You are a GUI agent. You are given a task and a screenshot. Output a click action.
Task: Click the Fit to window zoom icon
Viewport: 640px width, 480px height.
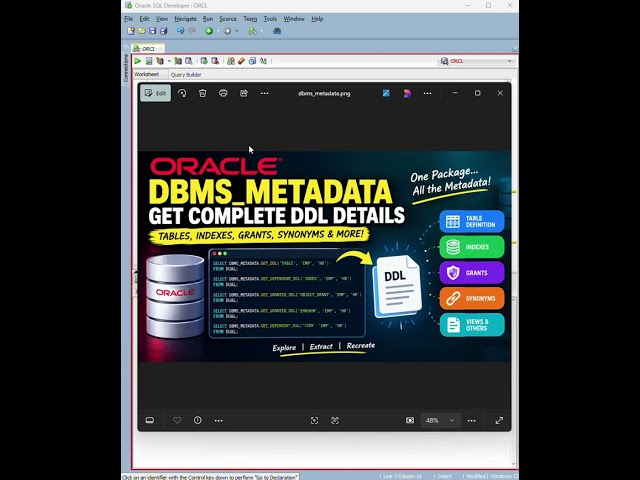314,420
